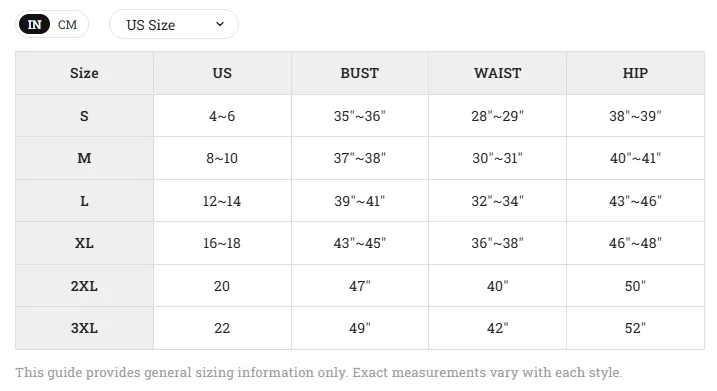Select the L size row label
The width and height of the screenshot is (717, 391).
pos(84,201)
